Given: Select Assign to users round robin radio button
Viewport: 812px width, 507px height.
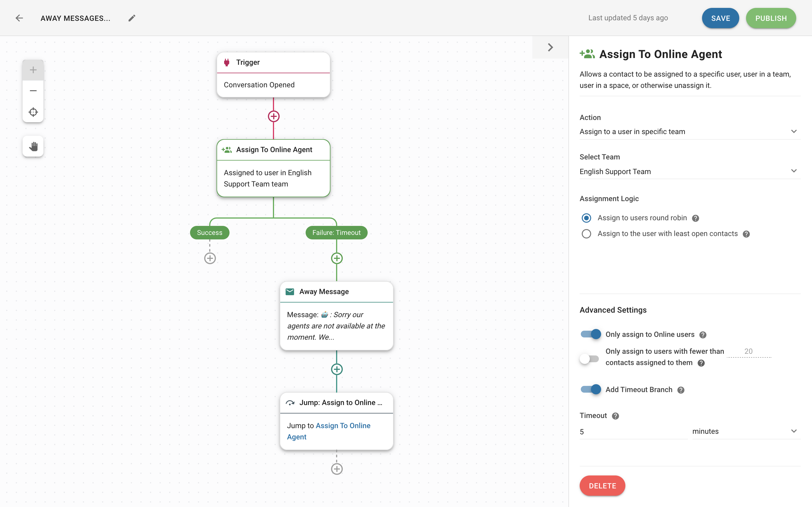Looking at the screenshot, I should click(x=586, y=217).
